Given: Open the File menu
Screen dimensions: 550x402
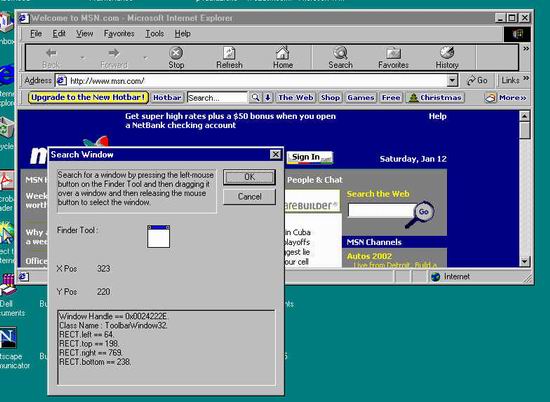Looking at the screenshot, I should pos(36,34).
